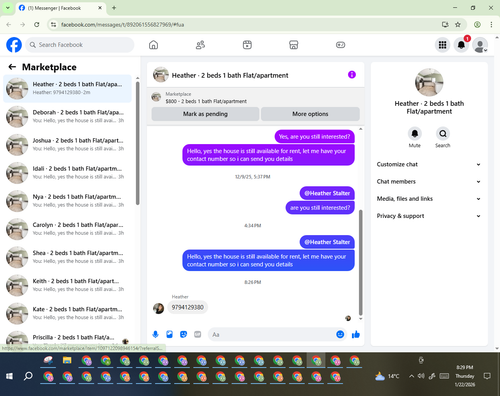
Task: Click More options button
Action: (x=310, y=114)
